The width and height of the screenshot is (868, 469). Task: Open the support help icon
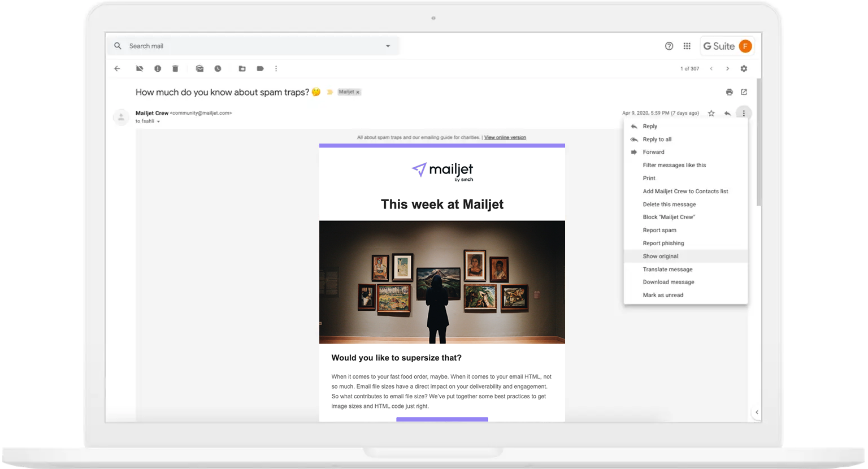tap(669, 46)
